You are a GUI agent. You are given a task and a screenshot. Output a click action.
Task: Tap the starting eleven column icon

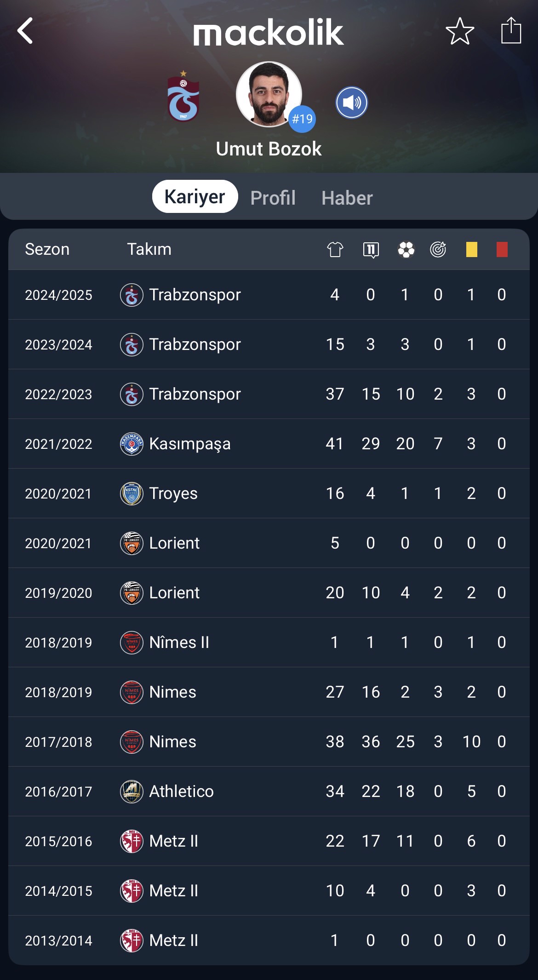[x=371, y=250]
